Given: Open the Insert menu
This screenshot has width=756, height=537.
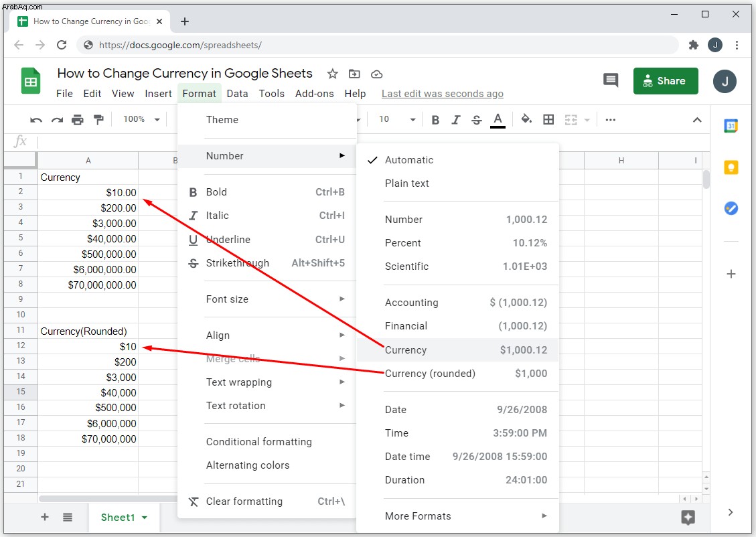Looking at the screenshot, I should 158,94.
